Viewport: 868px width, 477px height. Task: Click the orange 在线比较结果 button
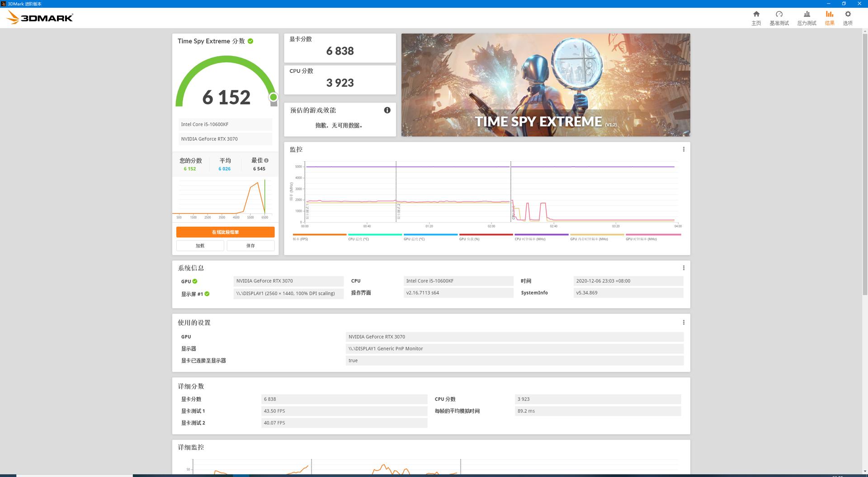(x=225, y=232)
